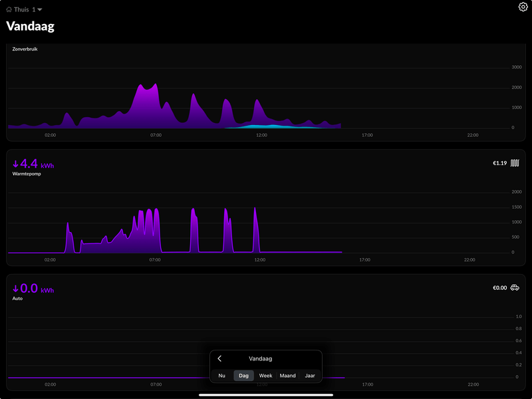Click the 07:00 label in Warmtepomp chart
The height and width of the screenshot is (399, 532).
point(155,260)
